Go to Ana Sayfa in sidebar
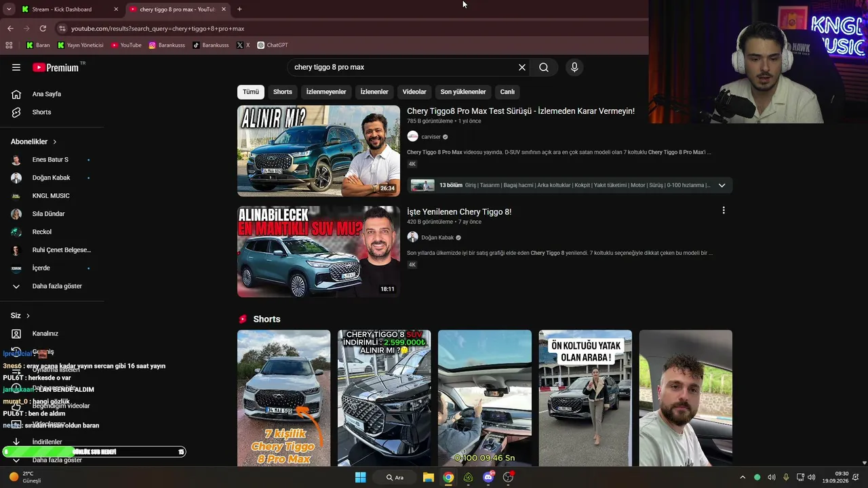Image resolution: width=868 pixels, height=488 pixels. click(46, 94)
